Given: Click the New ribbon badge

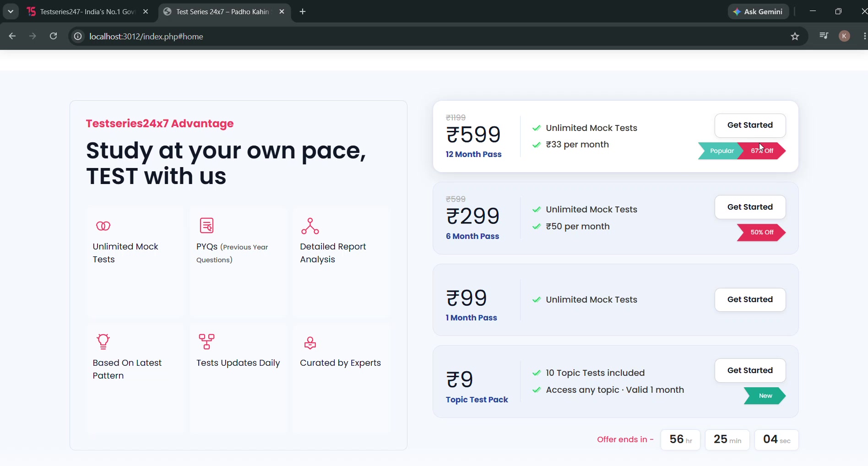Looking at the screenshot, I should (x=765, y=396).
